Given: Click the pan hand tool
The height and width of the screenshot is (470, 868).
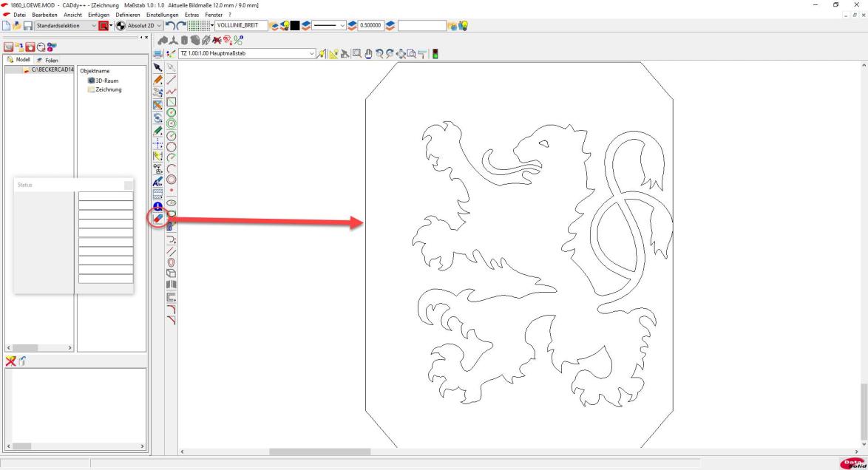Looking at the screenshot, I should pos(368,54).
